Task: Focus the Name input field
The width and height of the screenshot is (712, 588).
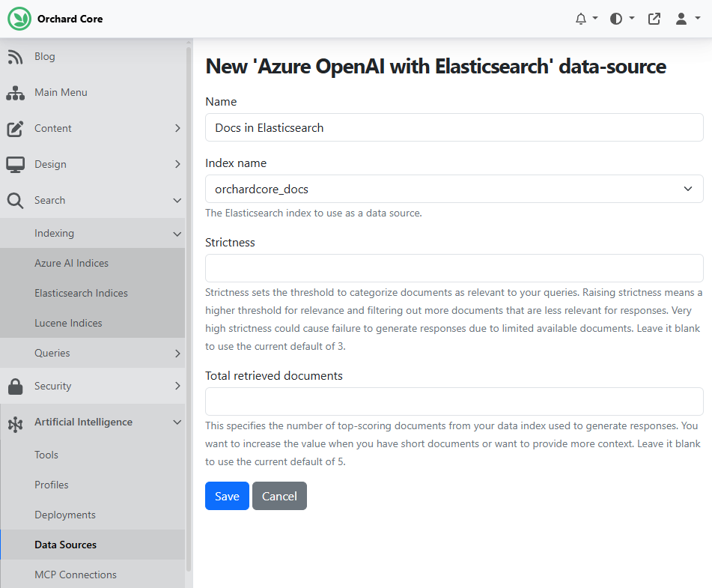Action: (454, 127)
